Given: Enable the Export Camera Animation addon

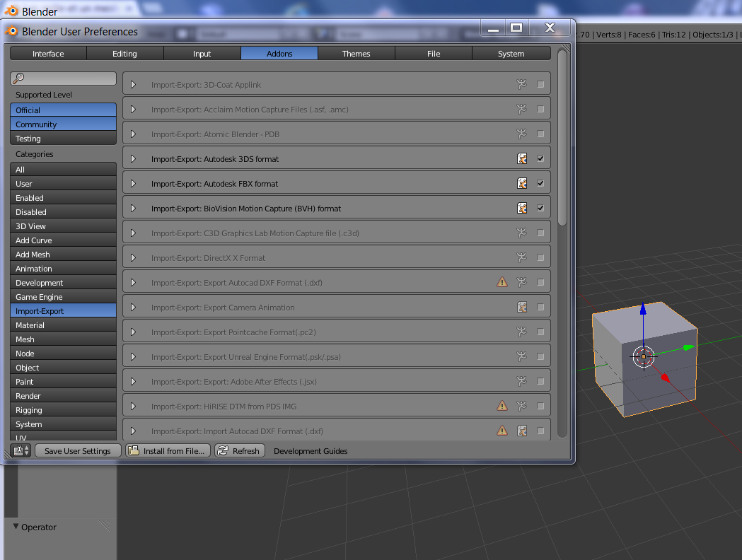Looking at the screenshot, I should pos(540,307).
